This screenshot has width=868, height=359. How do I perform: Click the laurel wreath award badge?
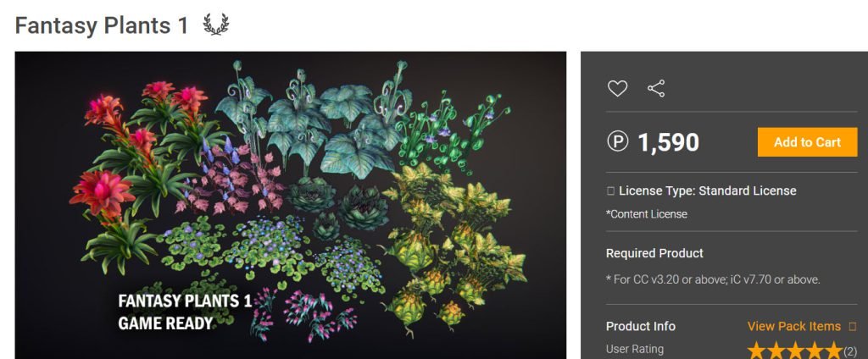coord(215,25)
